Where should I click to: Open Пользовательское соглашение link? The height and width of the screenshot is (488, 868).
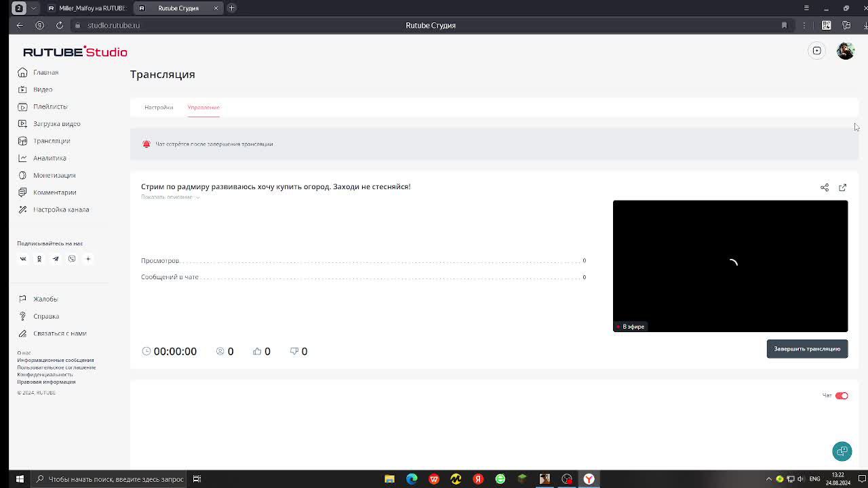click(56, 367)
